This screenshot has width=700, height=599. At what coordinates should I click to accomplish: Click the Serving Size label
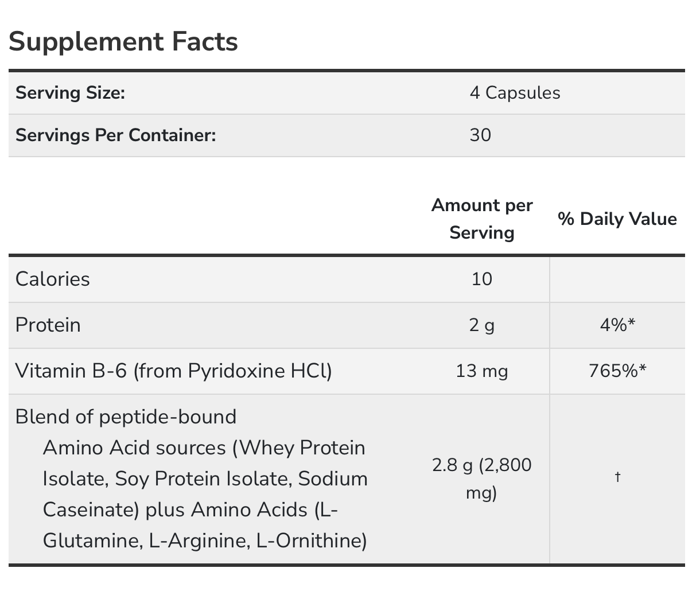(x=70, y=92)
